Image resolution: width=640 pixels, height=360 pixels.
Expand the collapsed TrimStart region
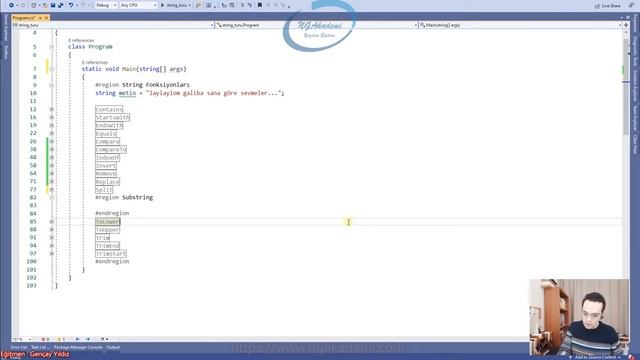(x=52, y=254)
